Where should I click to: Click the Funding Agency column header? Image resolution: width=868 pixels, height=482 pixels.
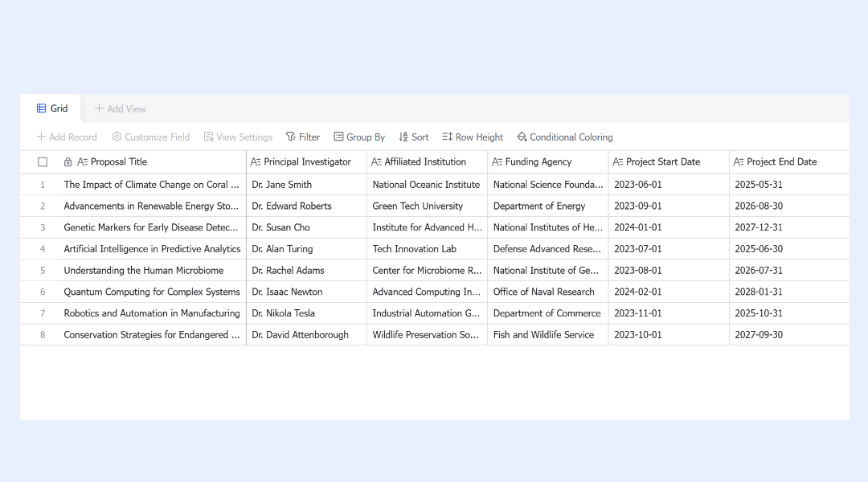click(x=548, y=162)
